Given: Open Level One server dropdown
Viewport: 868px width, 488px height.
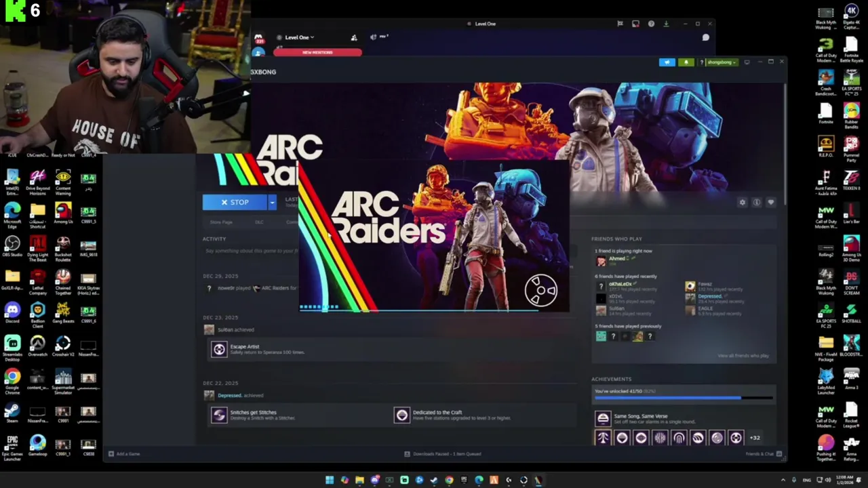Looking at the screenshot, I should pyautogui.click(x=299, y=37).
